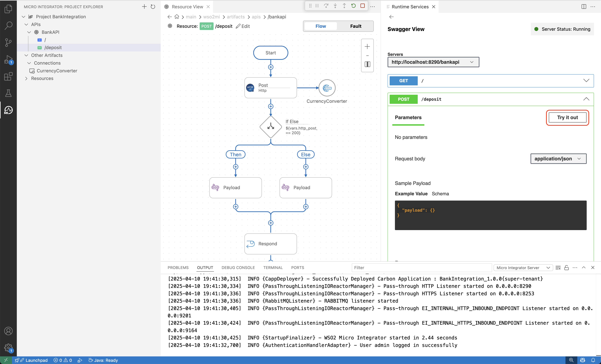Add a new artifact with the plus icon
The width and height of the screenshot is (601, 364).
click(x=144, y=7)
